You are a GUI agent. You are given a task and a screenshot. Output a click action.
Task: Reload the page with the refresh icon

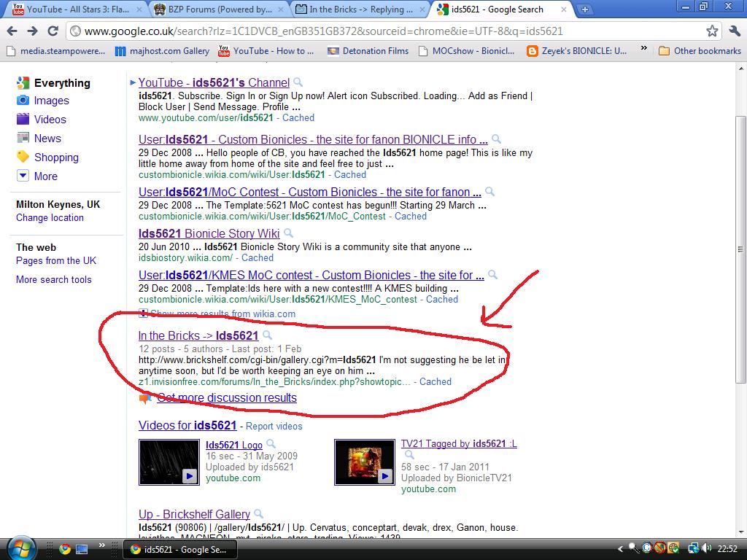53,31
